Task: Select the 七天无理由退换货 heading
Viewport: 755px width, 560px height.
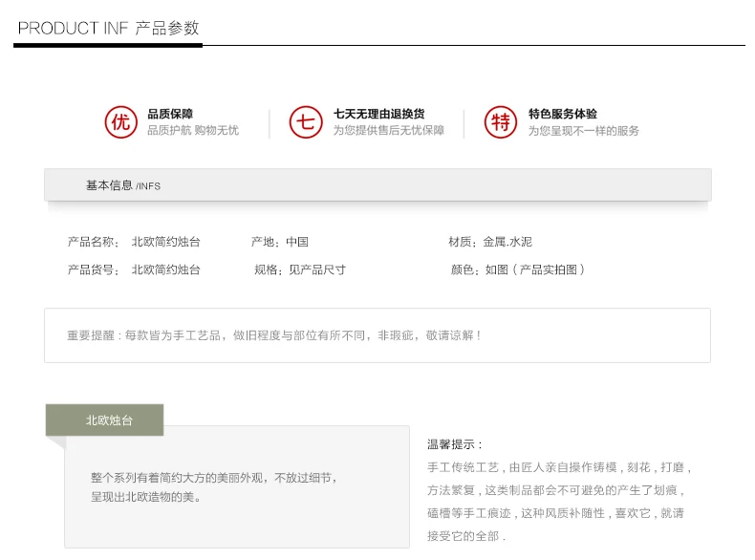Action: click(x=379, y=114)
